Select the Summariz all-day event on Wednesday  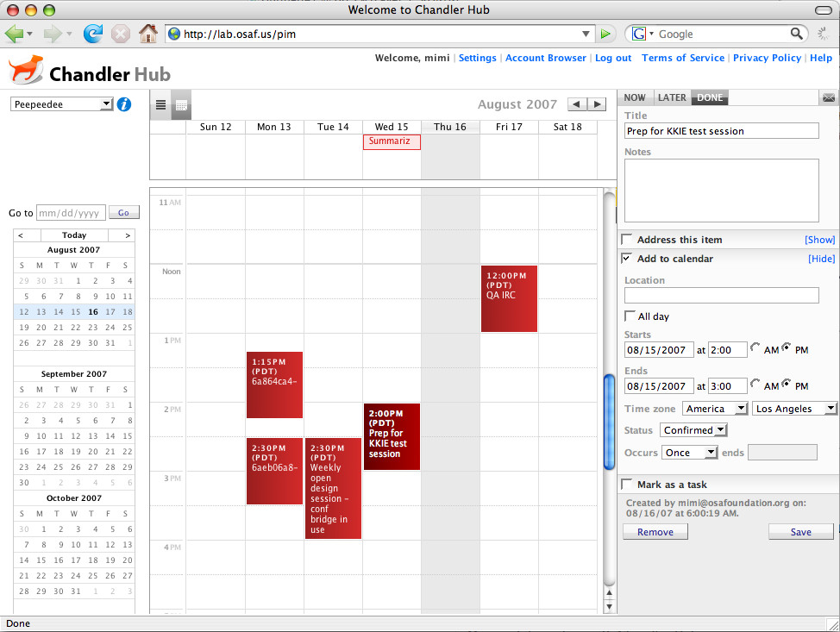click(x=392, y=141)
